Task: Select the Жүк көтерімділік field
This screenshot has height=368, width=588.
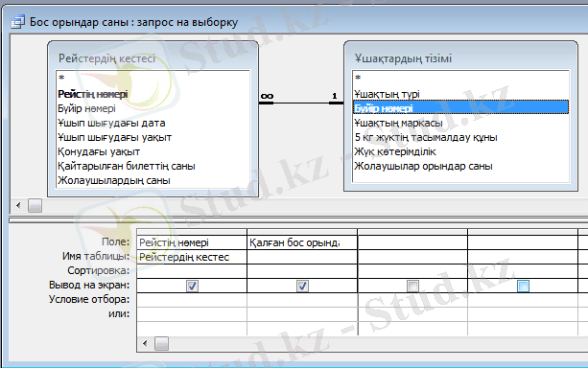Action: click(x=460, y=151)
